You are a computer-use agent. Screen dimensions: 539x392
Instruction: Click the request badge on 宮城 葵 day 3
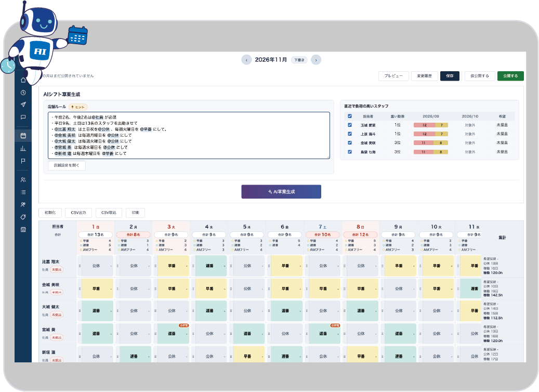point(183,325)
